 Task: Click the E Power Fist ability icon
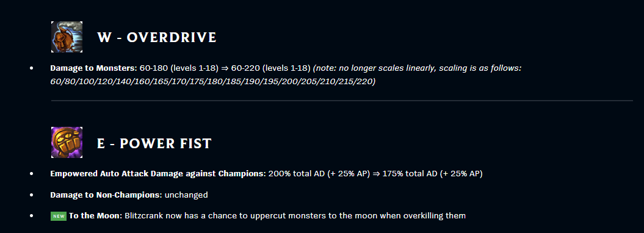pyautogui.click(x=67, y=142)
